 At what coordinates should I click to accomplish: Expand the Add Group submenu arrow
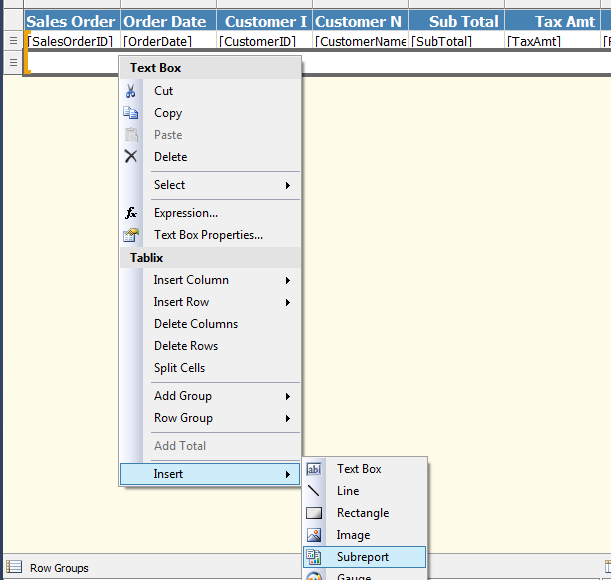288,396
